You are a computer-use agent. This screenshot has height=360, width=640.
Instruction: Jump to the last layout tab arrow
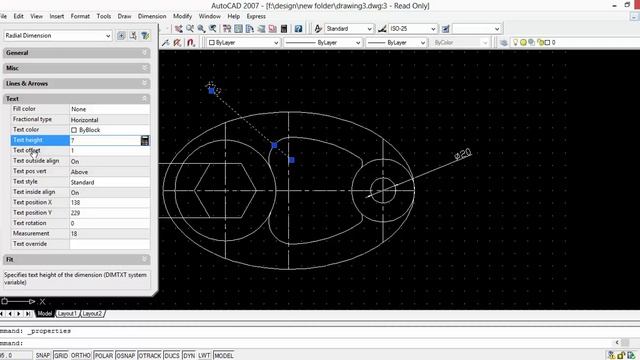click(28, 313)
